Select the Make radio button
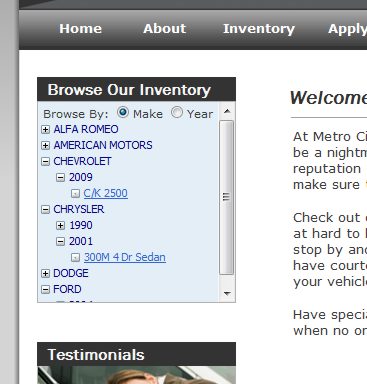367x384 pixels. 123,112
